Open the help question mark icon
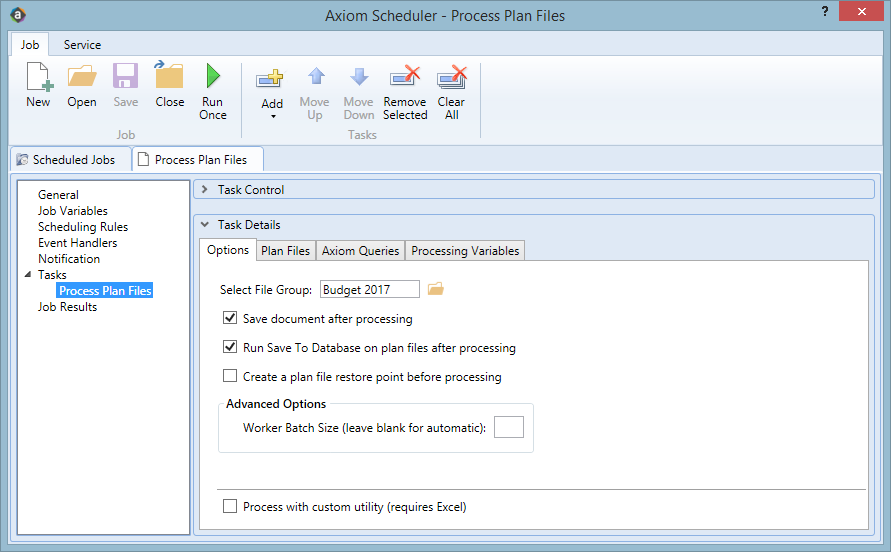 click(825, 11)
